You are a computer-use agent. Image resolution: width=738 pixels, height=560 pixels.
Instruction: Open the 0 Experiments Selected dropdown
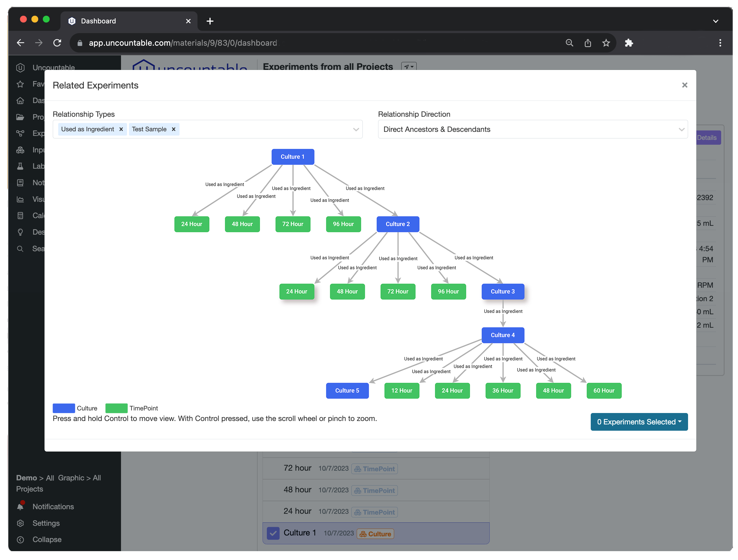(x=639, y=422)
